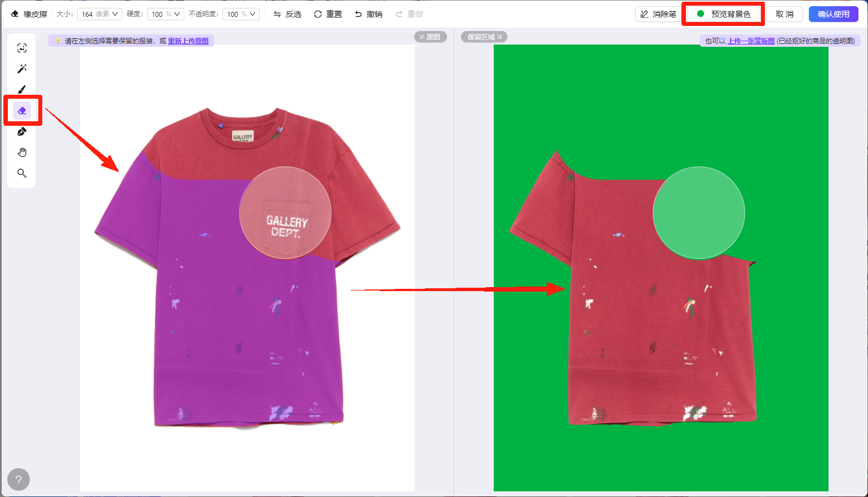Select the hand pan tool

(22, 152)
